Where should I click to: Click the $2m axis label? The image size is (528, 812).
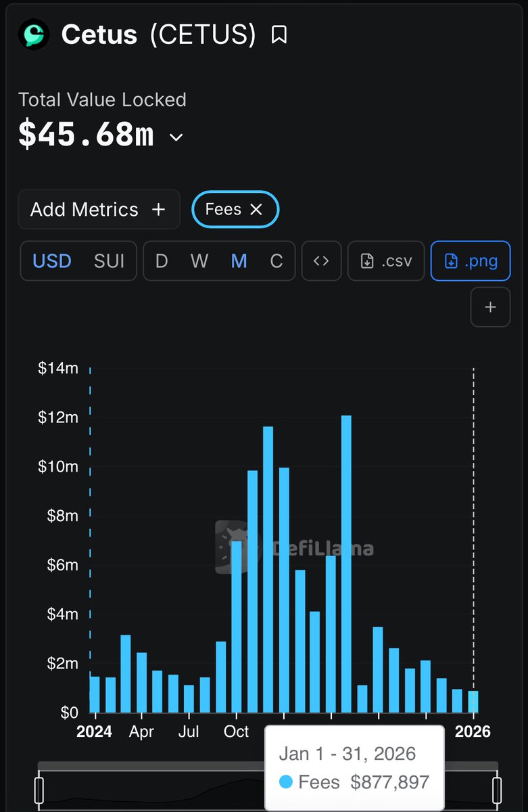coord(62,663)
